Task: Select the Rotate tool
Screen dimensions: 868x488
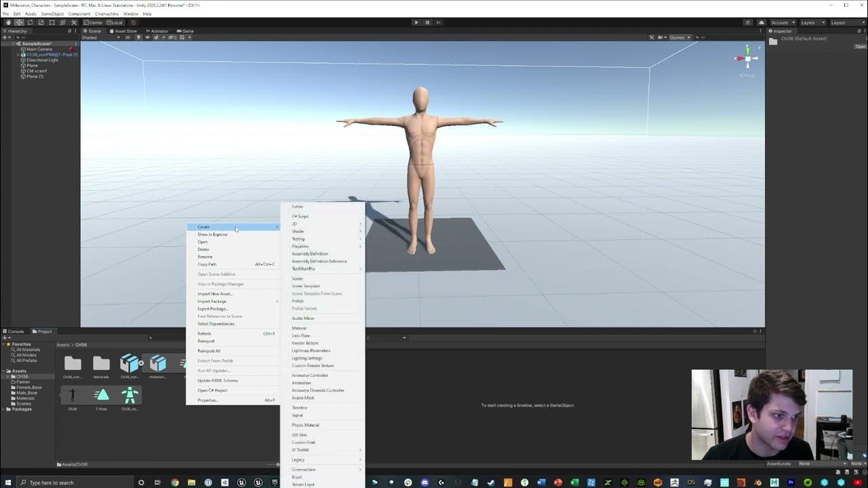Action: point(30,22)
